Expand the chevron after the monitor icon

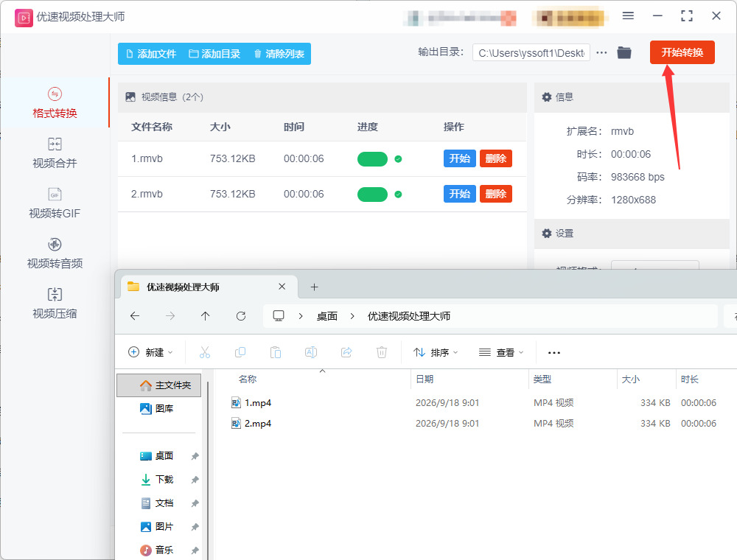(301, 316)
